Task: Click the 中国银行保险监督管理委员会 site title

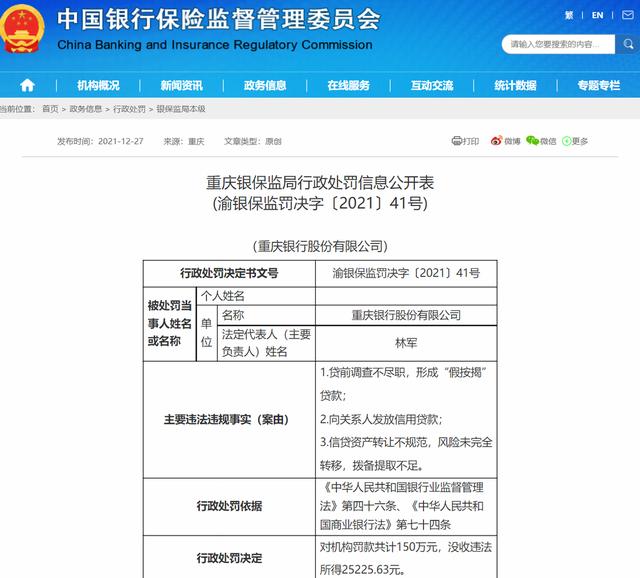Action: [218, 19]
